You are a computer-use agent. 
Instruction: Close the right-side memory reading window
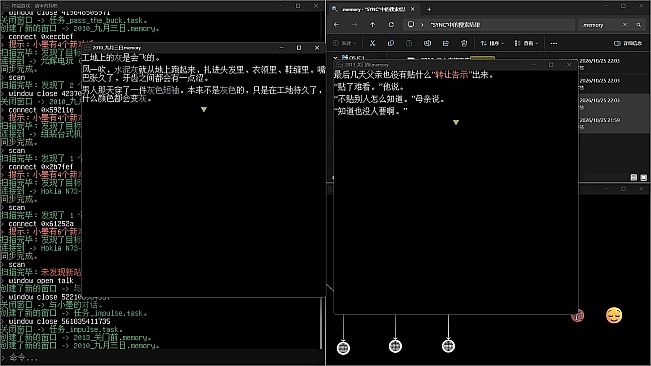pyautogui.click(x=569, y=65)
